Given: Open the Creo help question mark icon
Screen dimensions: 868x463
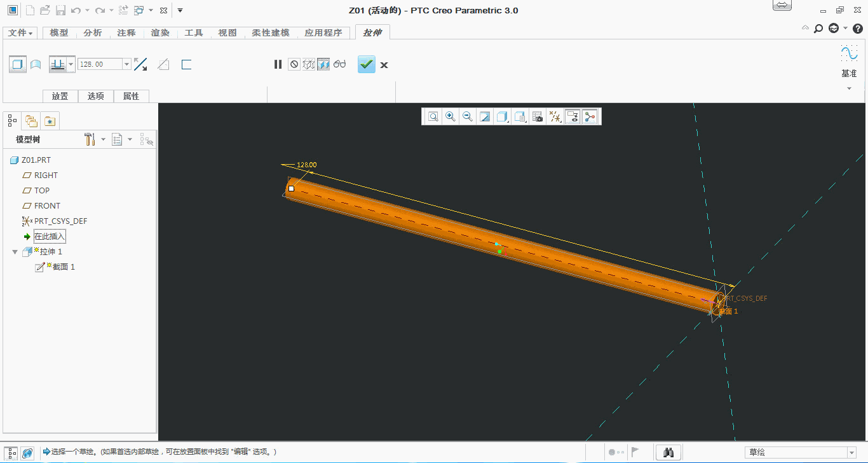Looking at the screenshot, I should click(x=858, y=28).
